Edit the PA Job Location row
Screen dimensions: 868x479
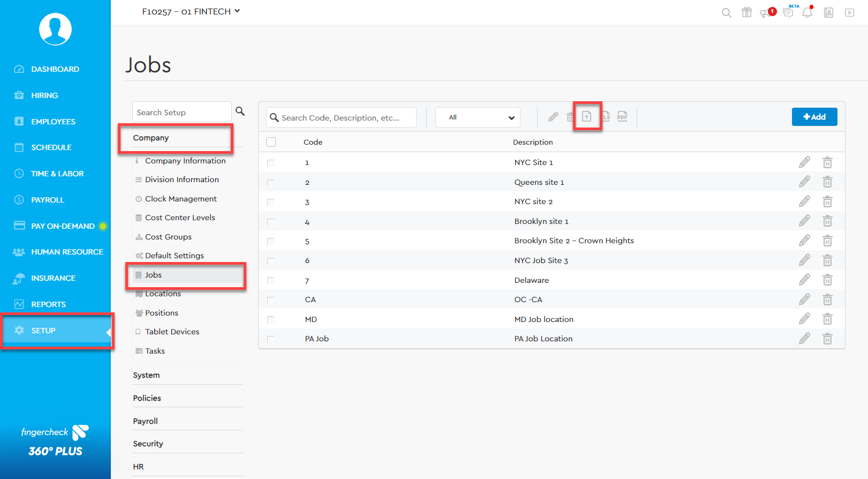[804, 339]
